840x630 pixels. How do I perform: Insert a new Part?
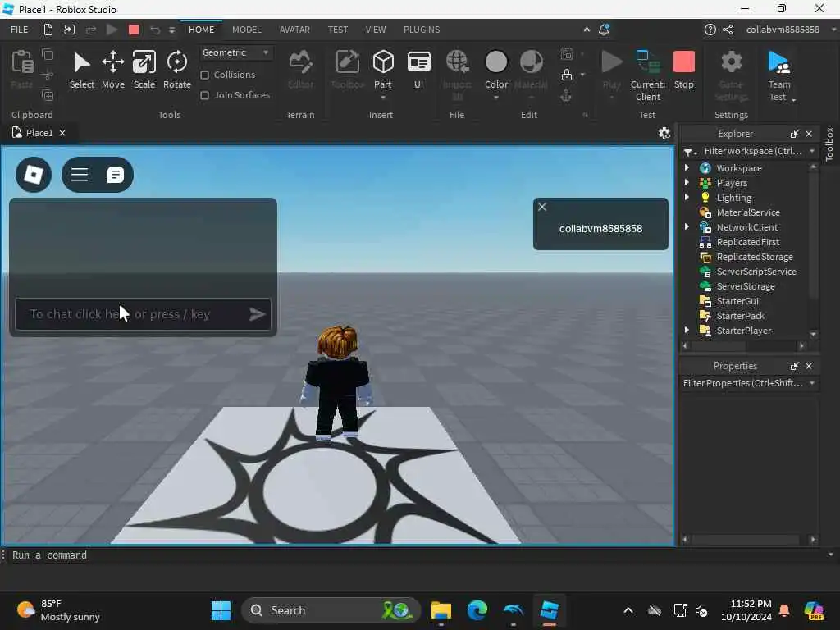[382, 69]
